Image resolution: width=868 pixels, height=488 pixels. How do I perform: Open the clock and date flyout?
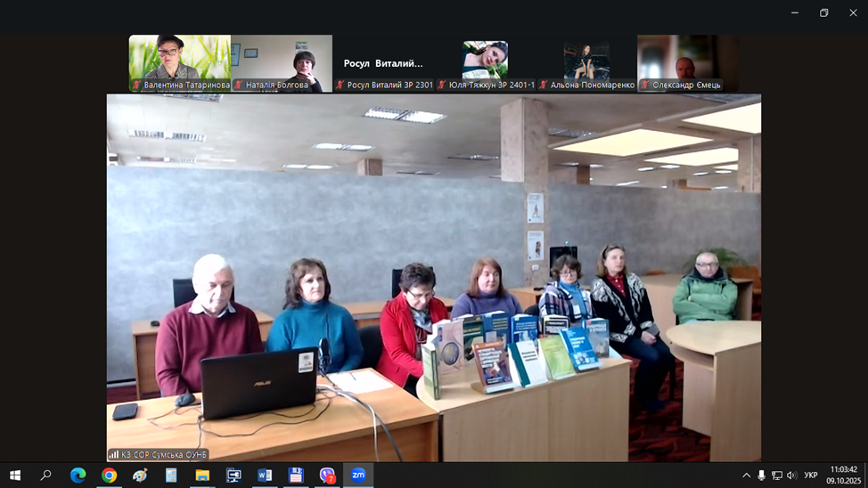click(843, 476)
